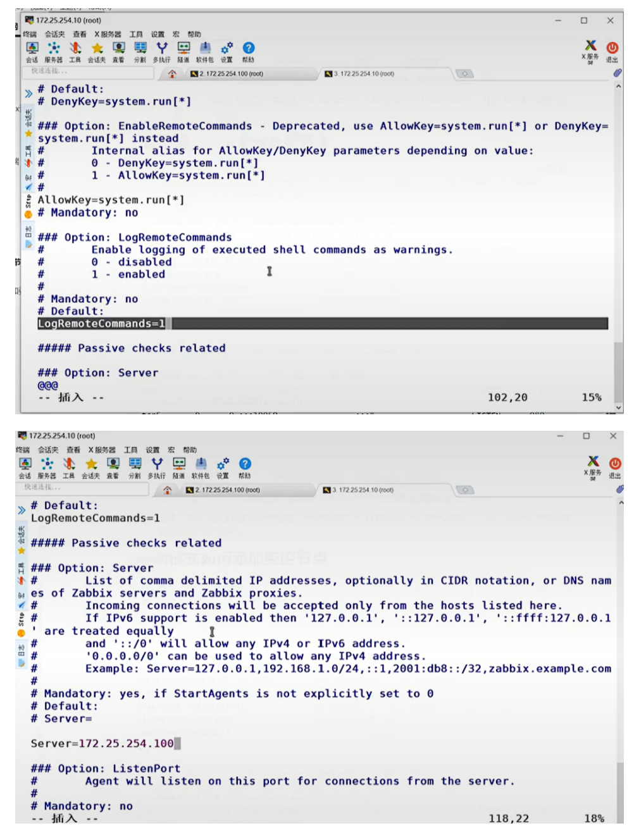Expand sidebar with chevron in top window

point(28,94)
